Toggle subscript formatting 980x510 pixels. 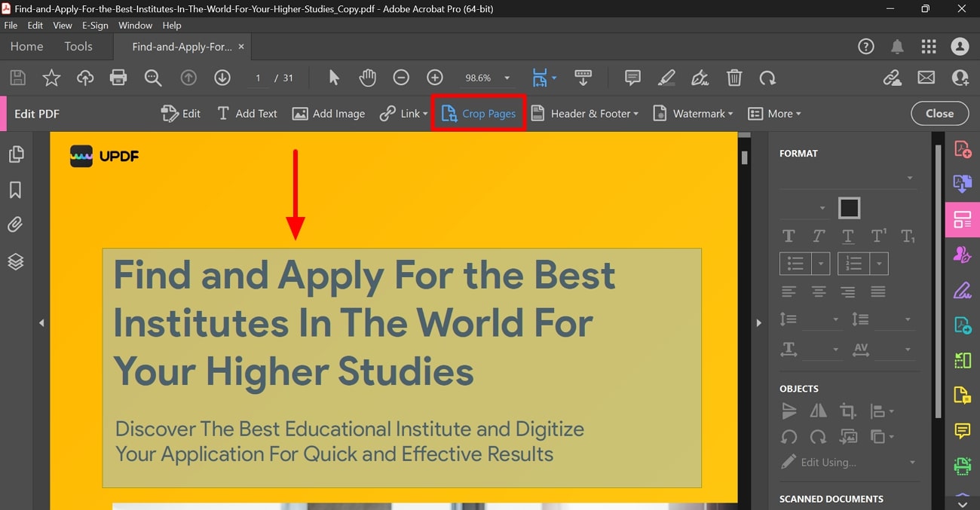click(x=908, y=236)
